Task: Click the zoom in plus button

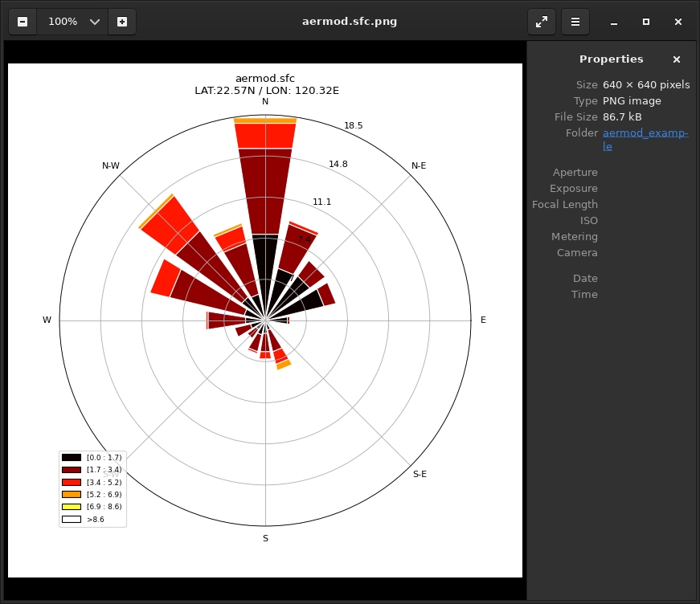Action: point(122,22)
